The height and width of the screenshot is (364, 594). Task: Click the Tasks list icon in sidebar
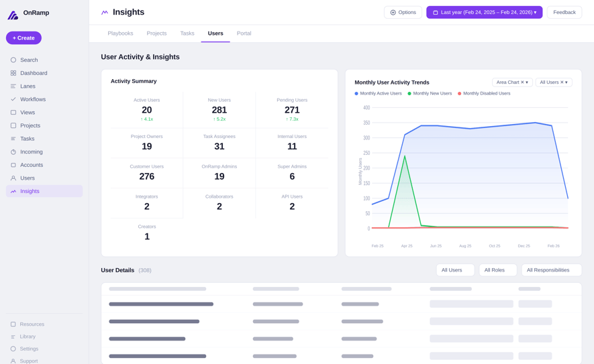point(13,139)
